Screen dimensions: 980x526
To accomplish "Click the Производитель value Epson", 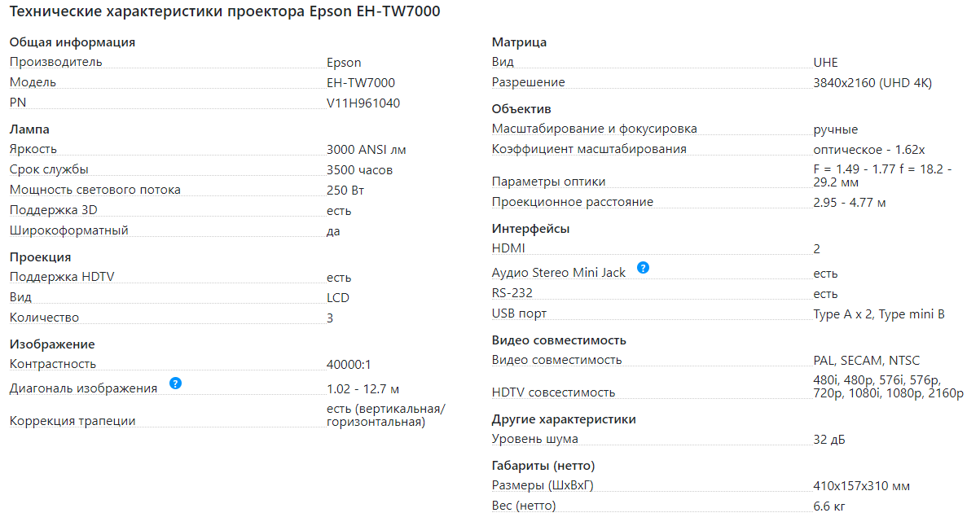I will 344,63.
